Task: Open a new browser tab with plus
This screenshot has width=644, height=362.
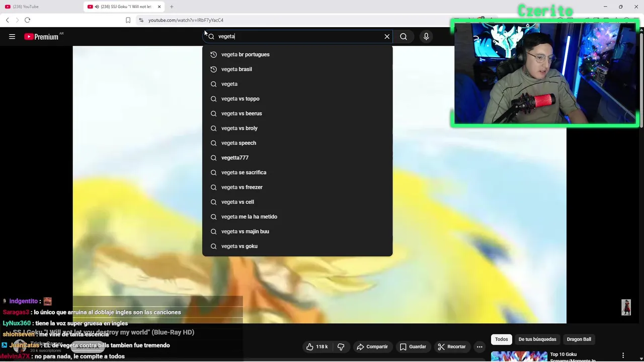Action: [172, 7]
